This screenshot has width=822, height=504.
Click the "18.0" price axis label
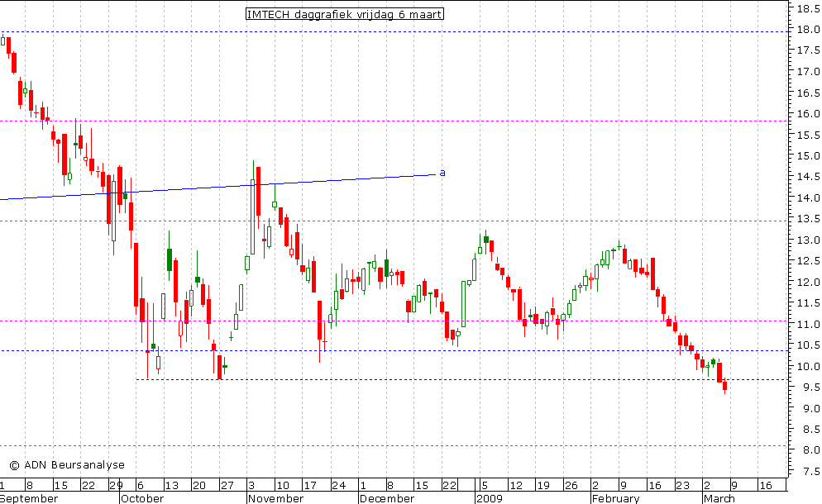click(x=809, y=30)
